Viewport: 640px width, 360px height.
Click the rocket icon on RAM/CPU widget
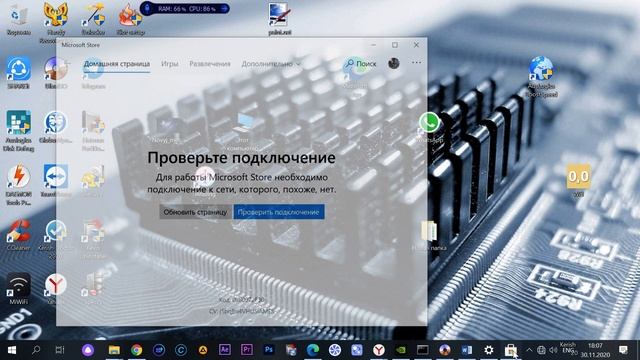pos(147,8)
